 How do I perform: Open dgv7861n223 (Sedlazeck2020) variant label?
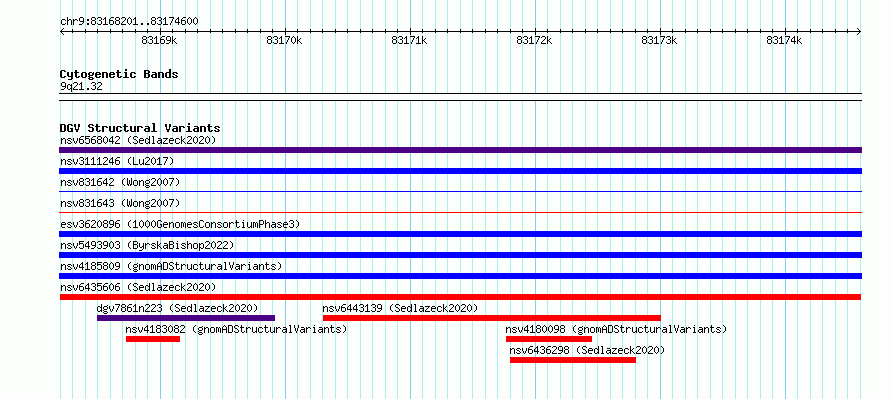(x=178, y=308)
